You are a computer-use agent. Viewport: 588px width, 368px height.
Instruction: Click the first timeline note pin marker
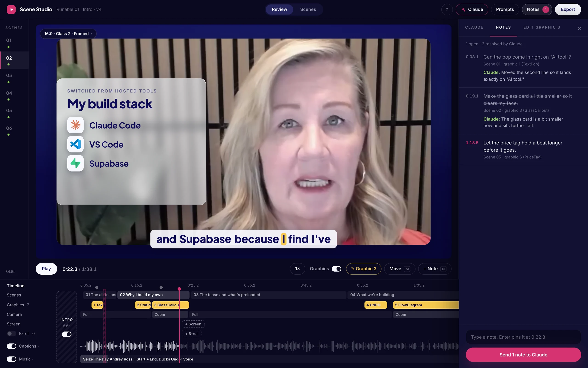pyautogui.click(x=97, y=288)
